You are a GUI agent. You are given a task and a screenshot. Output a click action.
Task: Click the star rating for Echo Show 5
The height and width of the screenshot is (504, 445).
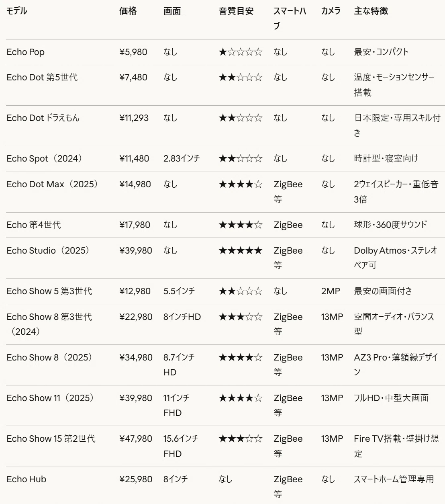(x=241, y=291)
